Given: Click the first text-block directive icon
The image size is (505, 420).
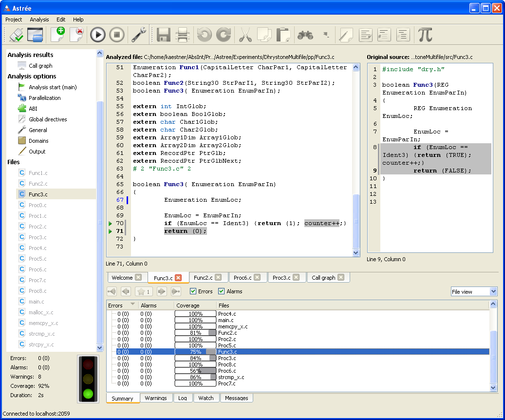Looking at the screenshot, I should [366, 35].
